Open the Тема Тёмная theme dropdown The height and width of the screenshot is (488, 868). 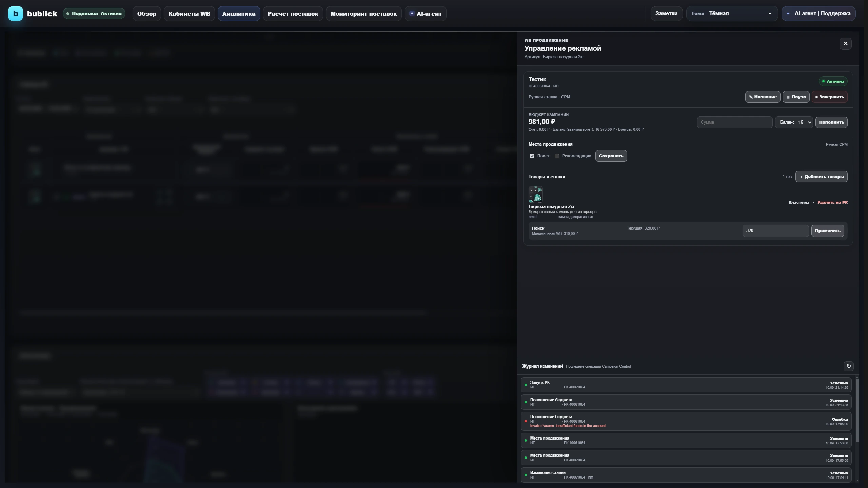[732, 14]
